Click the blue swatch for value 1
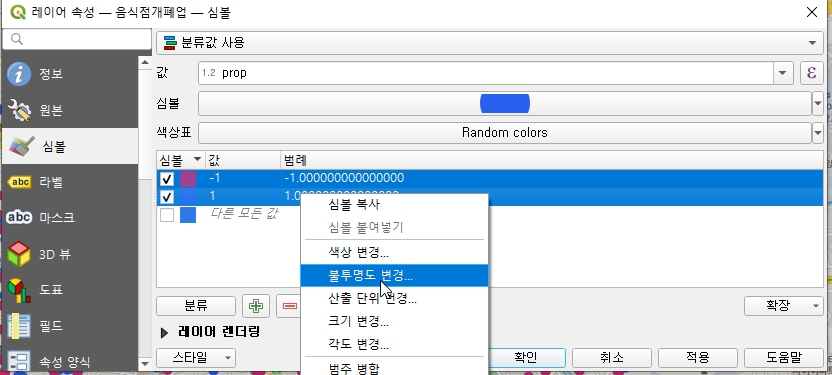The width and height of the screenshot is (832, 375). click(x=188, y=197)
